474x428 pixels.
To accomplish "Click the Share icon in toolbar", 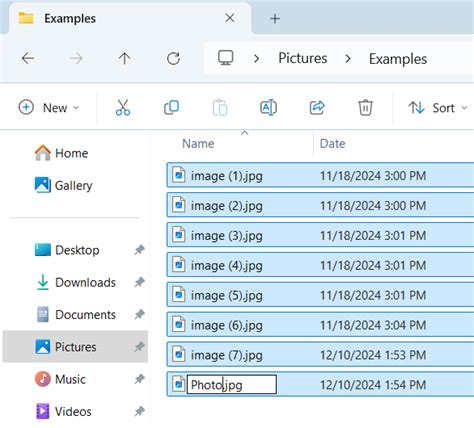I will [x=317, y=108].
